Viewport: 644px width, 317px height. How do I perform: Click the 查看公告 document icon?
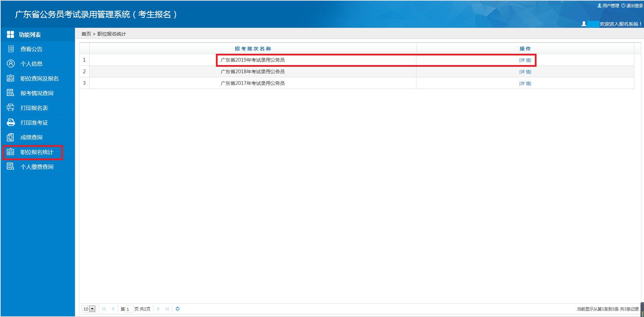coord(11,49)
